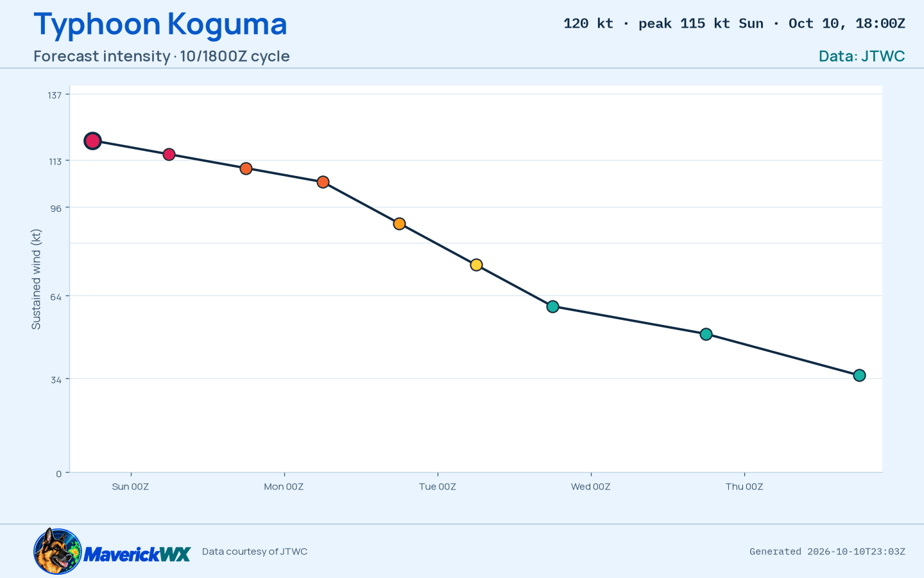Click the 96 y-axis tick label
This screenshot has width=924, height=578.
pos(56,208)
